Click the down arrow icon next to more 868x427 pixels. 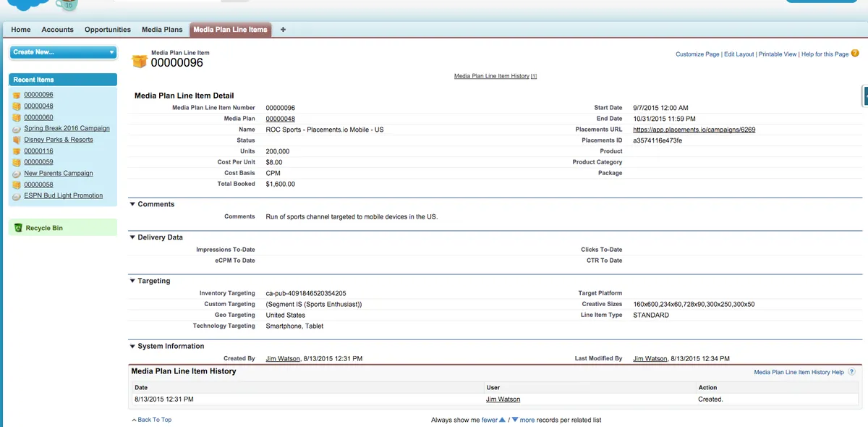[x=515, y=420]
